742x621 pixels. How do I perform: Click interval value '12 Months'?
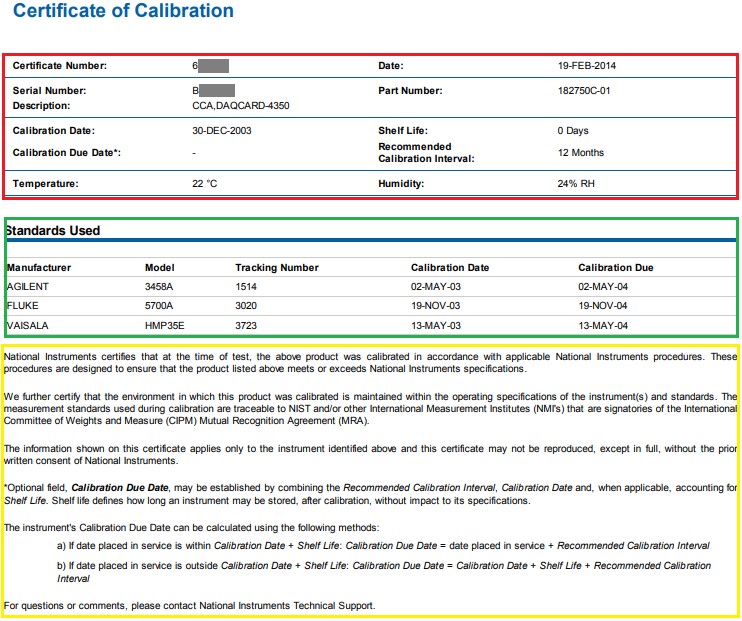(x=581, y=152)
